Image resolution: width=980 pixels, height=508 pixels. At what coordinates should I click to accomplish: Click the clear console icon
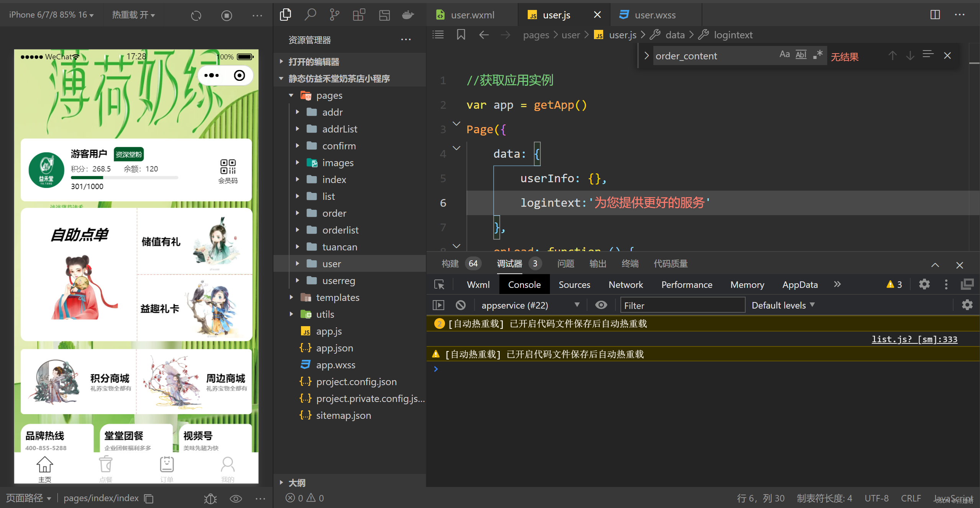(461, 305)
